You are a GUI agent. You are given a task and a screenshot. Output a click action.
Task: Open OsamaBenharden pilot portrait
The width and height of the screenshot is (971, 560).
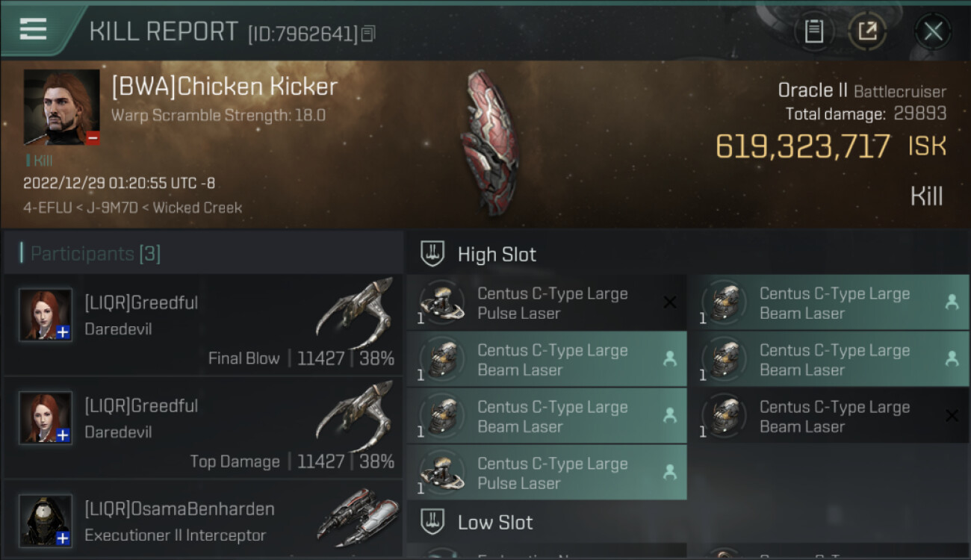(x=46, y=520)
